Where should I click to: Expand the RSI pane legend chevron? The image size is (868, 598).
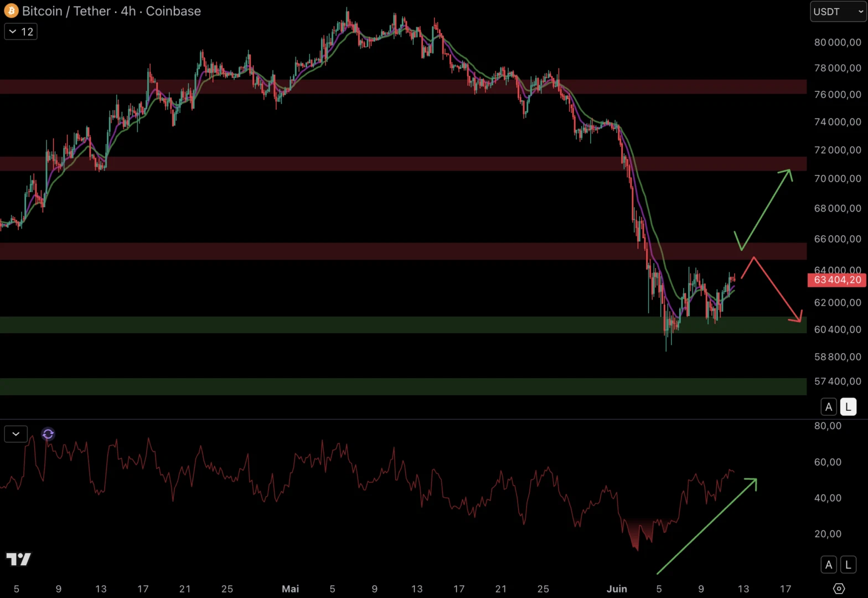pyautogui.click(x=15, y=434)
